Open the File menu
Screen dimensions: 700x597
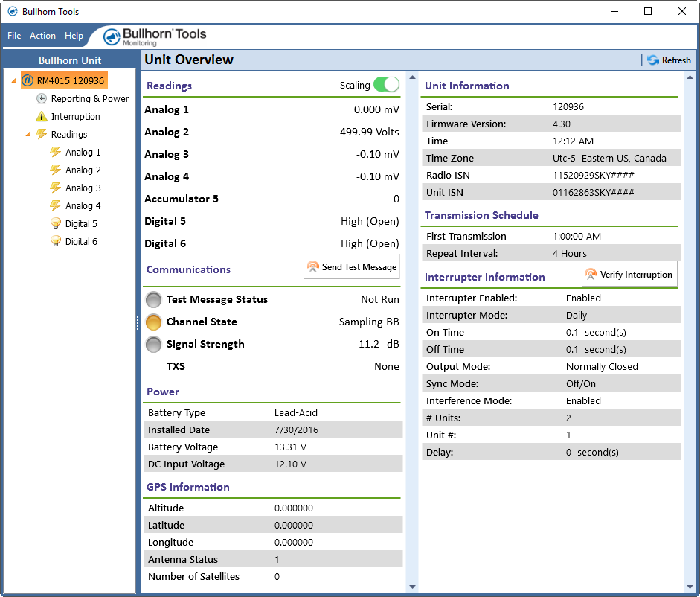(x=14, y=36)
